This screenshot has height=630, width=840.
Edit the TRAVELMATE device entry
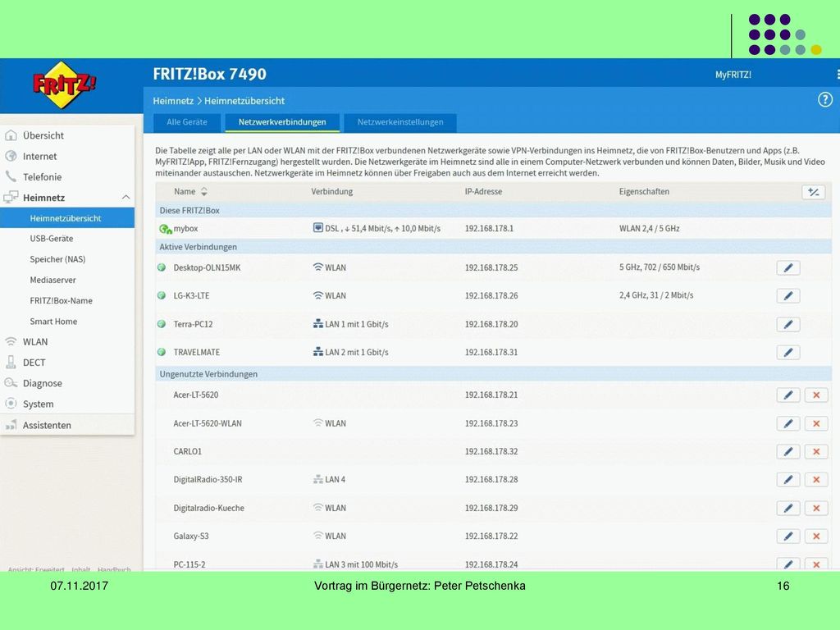click(x=788, y=353)
